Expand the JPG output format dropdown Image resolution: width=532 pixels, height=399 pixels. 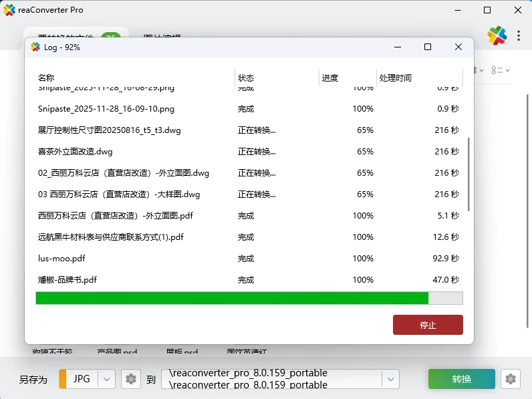coord(106,379)
